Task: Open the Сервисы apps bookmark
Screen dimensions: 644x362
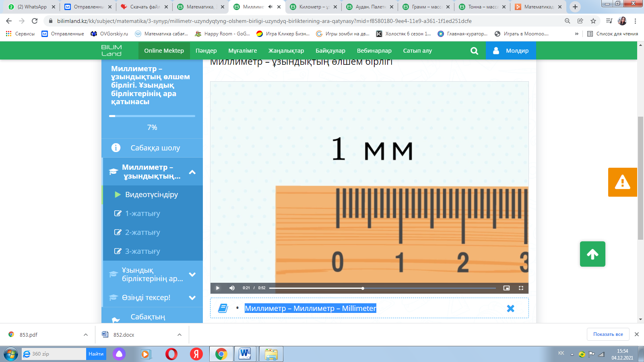Action: click(x=20, y=34)
